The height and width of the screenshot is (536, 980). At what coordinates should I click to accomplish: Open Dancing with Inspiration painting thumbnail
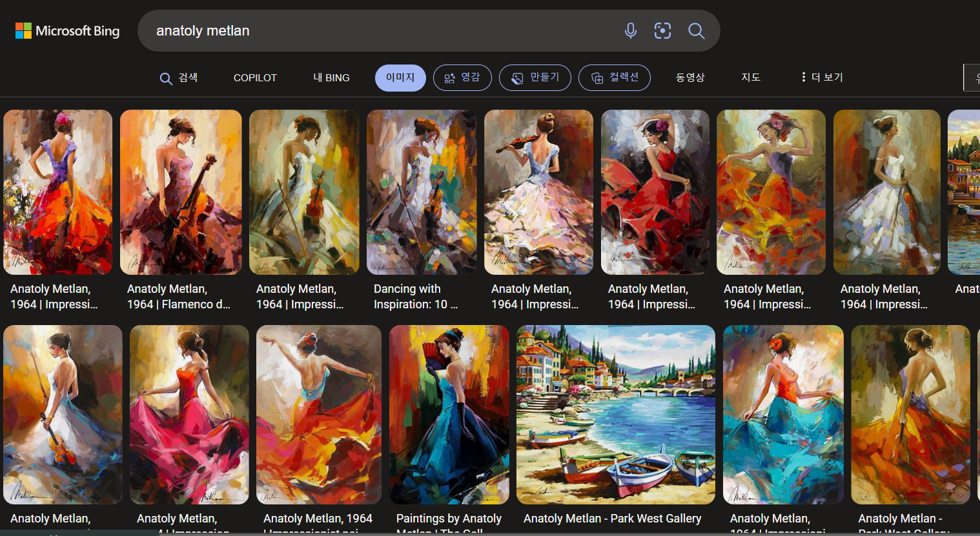[422, 192]
